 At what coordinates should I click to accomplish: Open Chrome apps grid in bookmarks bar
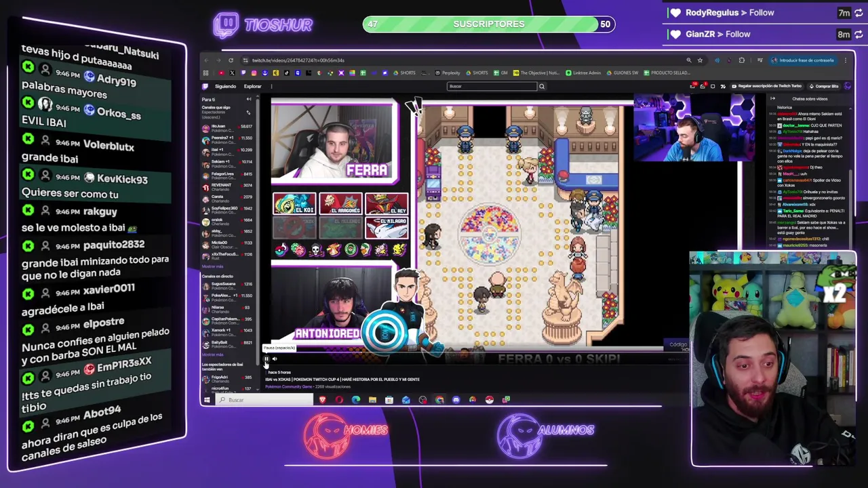tap(206, 73)
